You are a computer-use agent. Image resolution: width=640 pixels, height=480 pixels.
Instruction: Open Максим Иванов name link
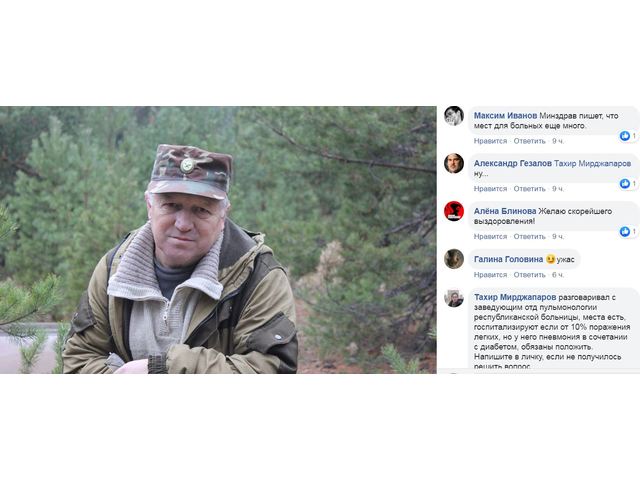[505, 116]
